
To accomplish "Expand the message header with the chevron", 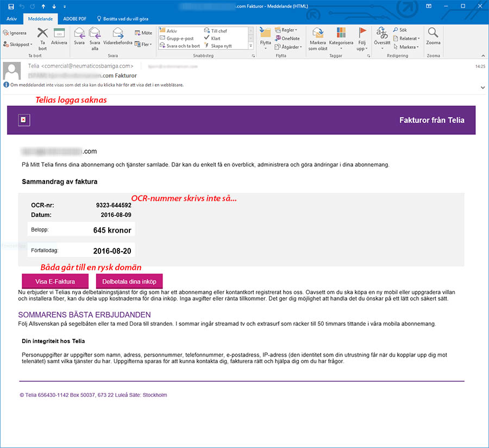I will click(x=483, y=88).
